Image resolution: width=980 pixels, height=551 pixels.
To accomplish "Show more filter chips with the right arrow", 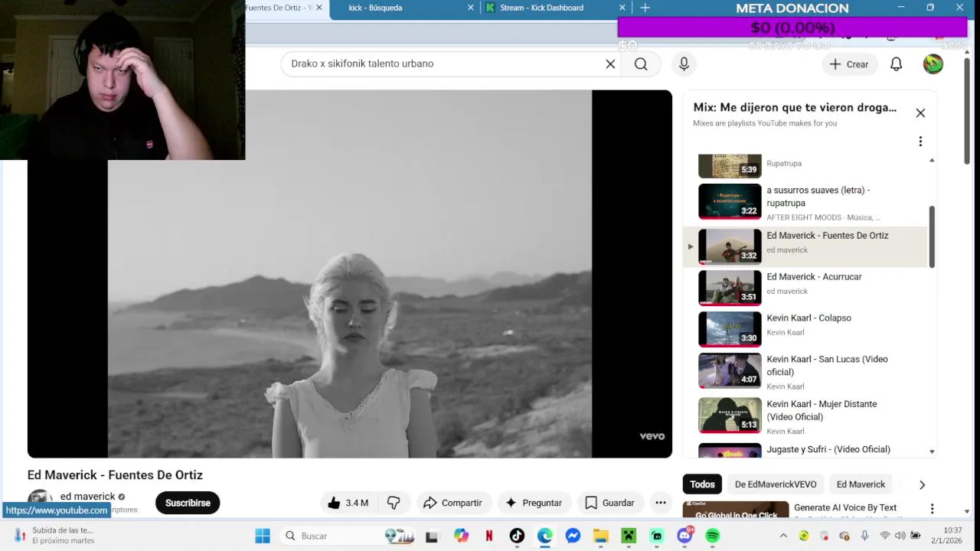I will pos(922,484).
